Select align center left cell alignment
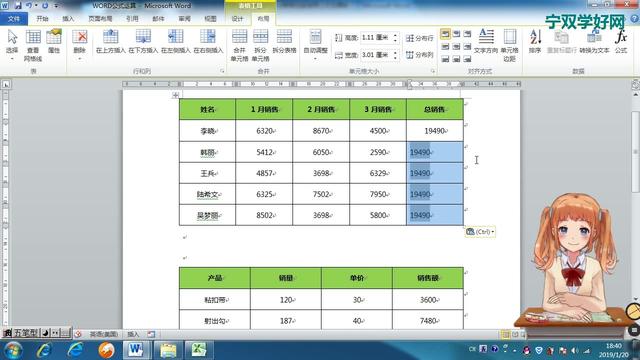 coord(445,47)
